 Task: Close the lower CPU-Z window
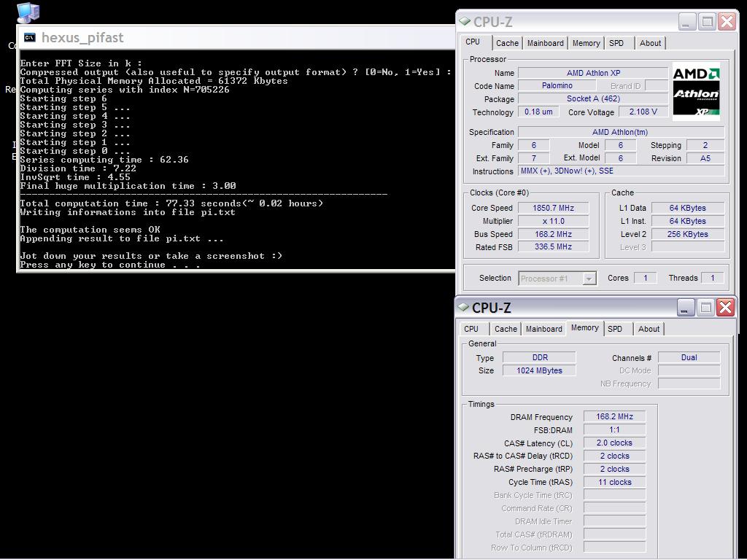[726, 308]
